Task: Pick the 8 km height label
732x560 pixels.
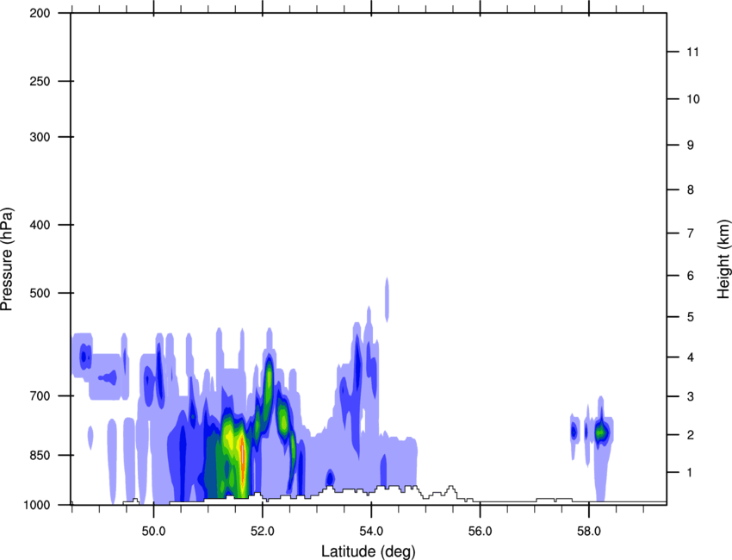Action: tap(690, 190)
